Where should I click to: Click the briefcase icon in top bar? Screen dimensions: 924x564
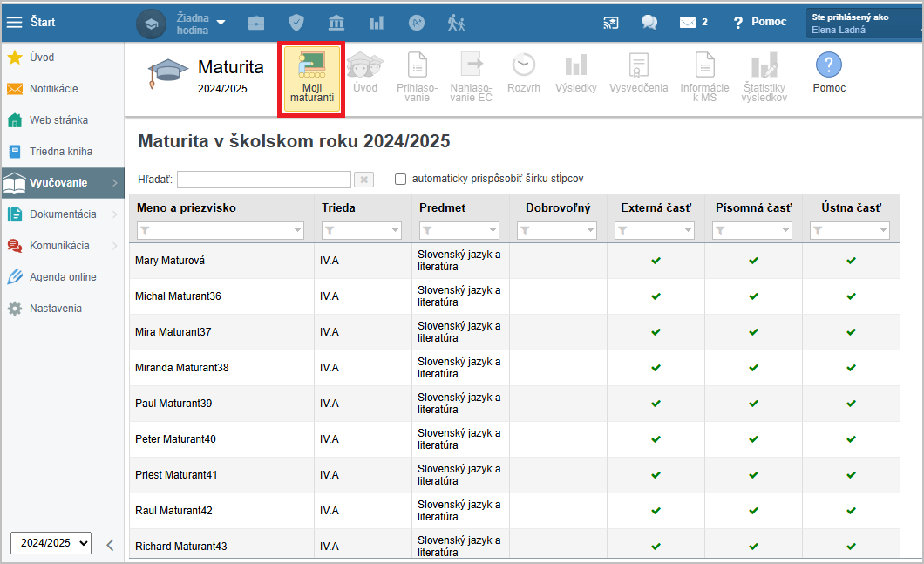(x=256, y=23)
